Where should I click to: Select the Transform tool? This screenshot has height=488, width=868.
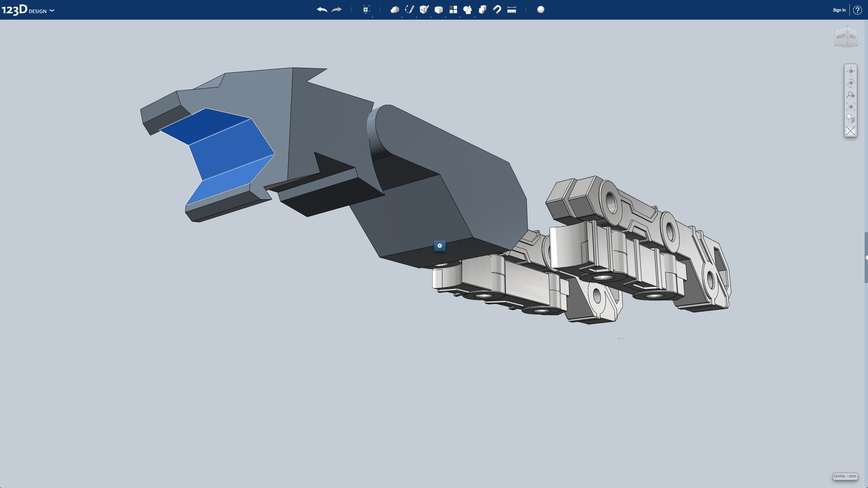366,9
